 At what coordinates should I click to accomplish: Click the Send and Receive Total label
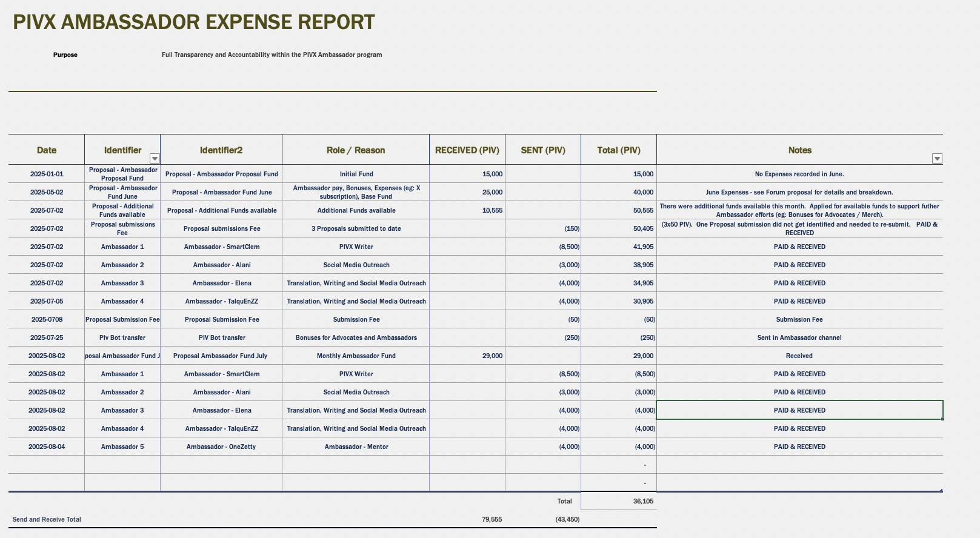click(47, 519)
